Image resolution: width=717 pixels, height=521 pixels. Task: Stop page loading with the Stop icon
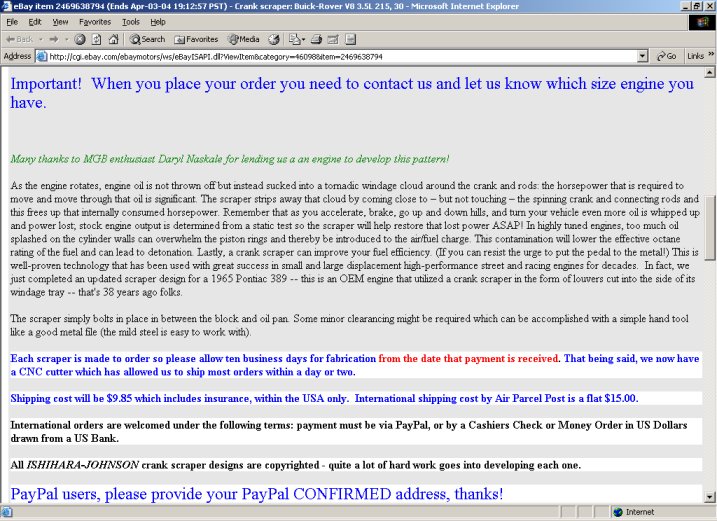(x=80, y=39)
